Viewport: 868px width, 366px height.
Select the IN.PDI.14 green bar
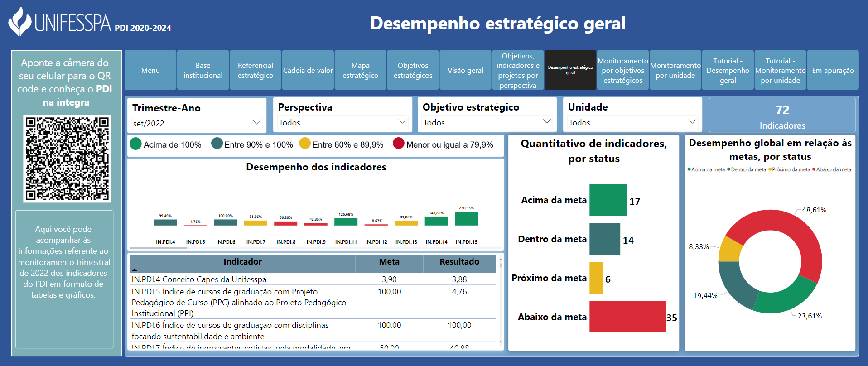click(x=436, y=221)
